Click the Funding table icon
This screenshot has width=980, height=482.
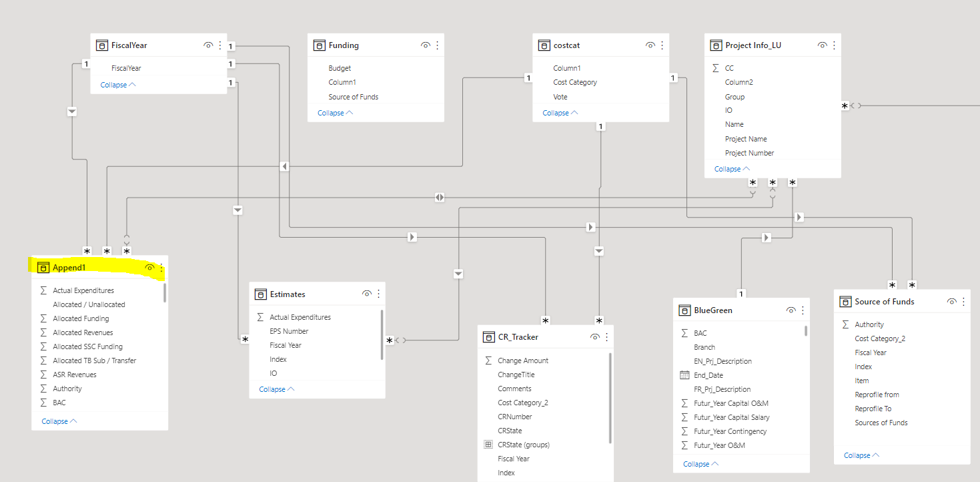[x=320, y=45]
